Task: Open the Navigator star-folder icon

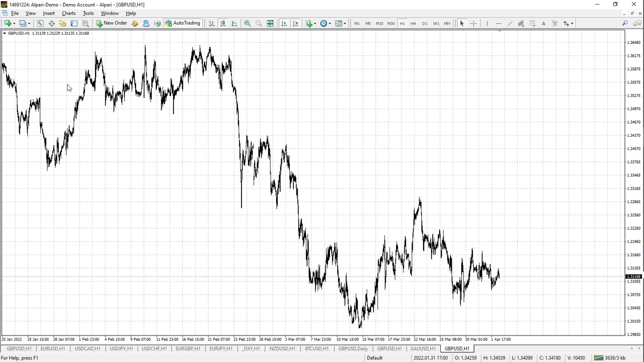Action: click(62, 23)
